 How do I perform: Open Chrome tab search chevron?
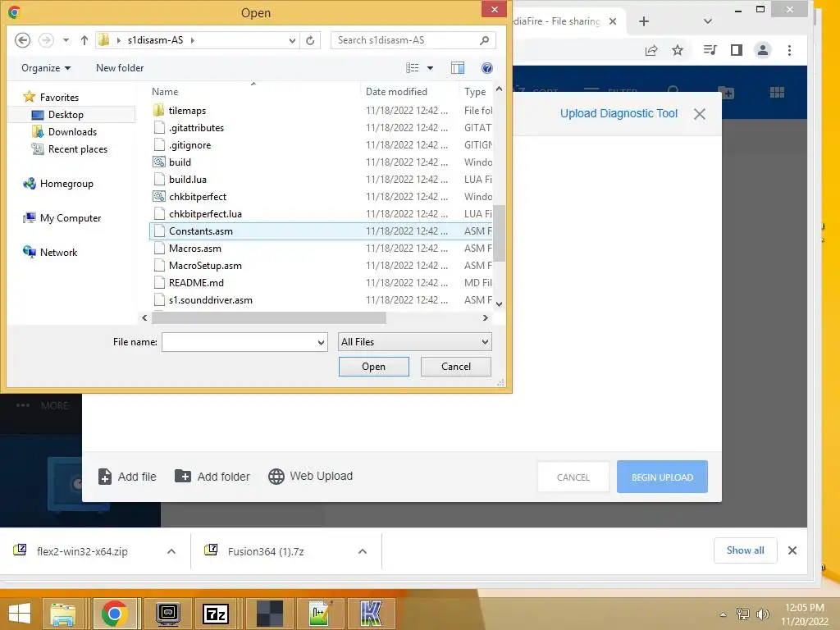708,21
